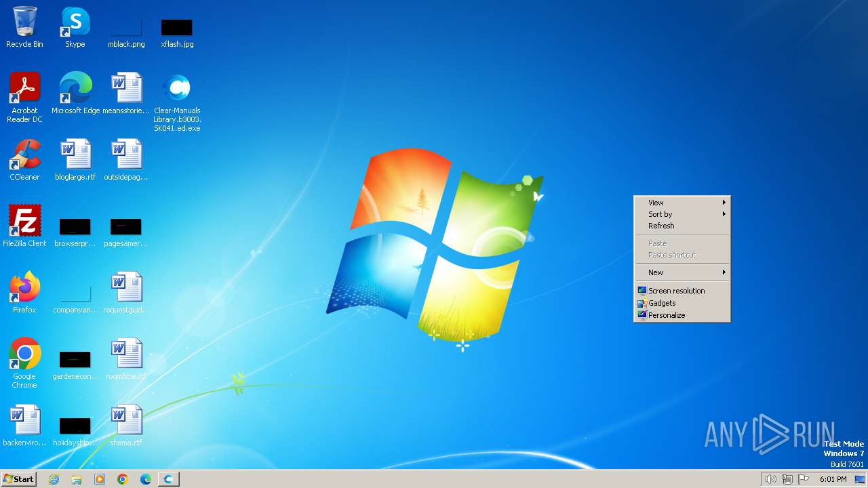Viewport: 868px width, 488px height.
Task: Launch Edge from the taskbar
Action: [146, 479]
